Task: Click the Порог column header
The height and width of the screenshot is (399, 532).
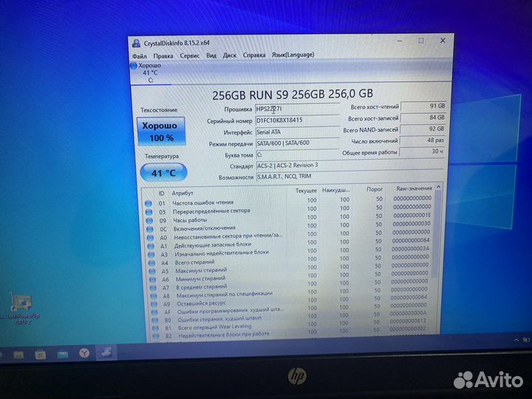Action: [x=375, y=189]
